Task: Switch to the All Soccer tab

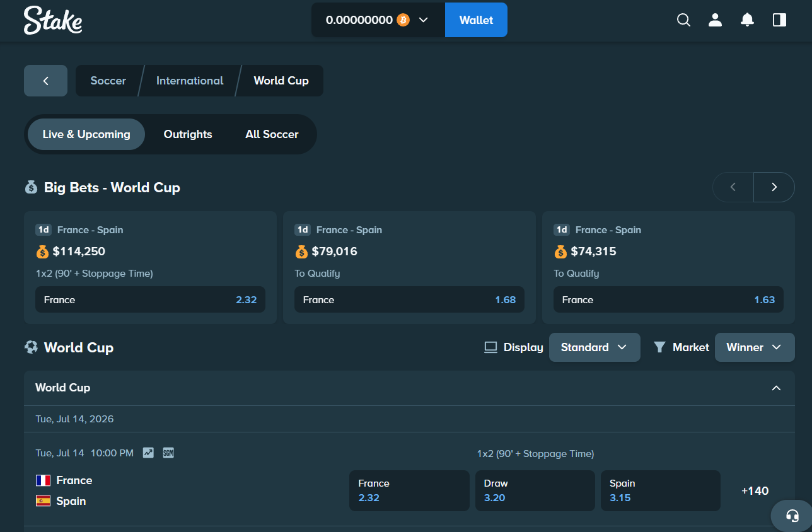Action: click(272, 134)
